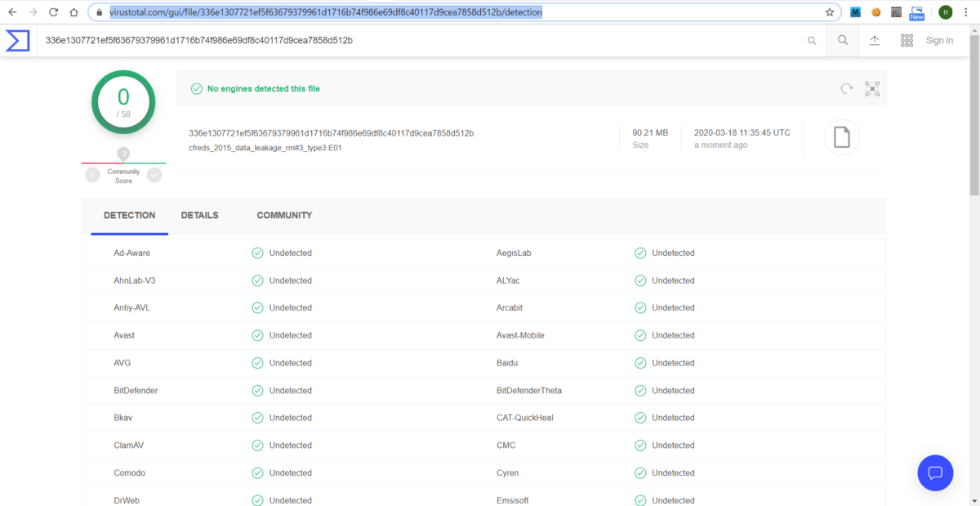Image resolution: width=980 pixels, height=506 pixels.
Task: Go back to previous browser page
Action: click(x=12, y=12)
